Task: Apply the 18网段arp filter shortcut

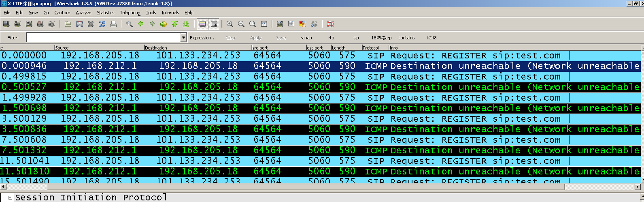Action: [x=381, y=38]
